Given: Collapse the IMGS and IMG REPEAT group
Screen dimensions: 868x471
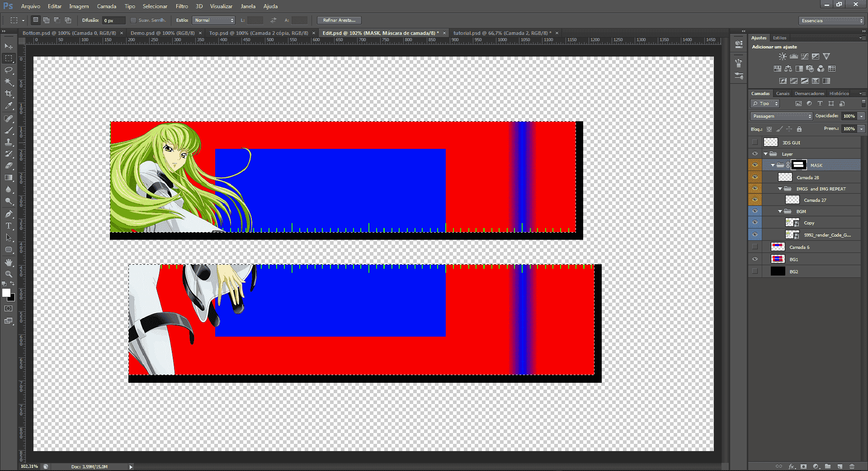Looking at the screenshot, I should click(780, 189).
